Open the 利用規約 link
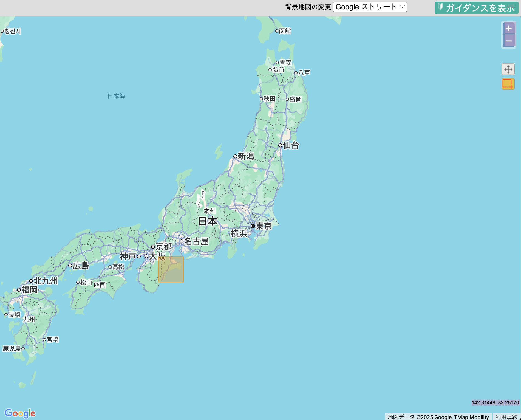 506,417
